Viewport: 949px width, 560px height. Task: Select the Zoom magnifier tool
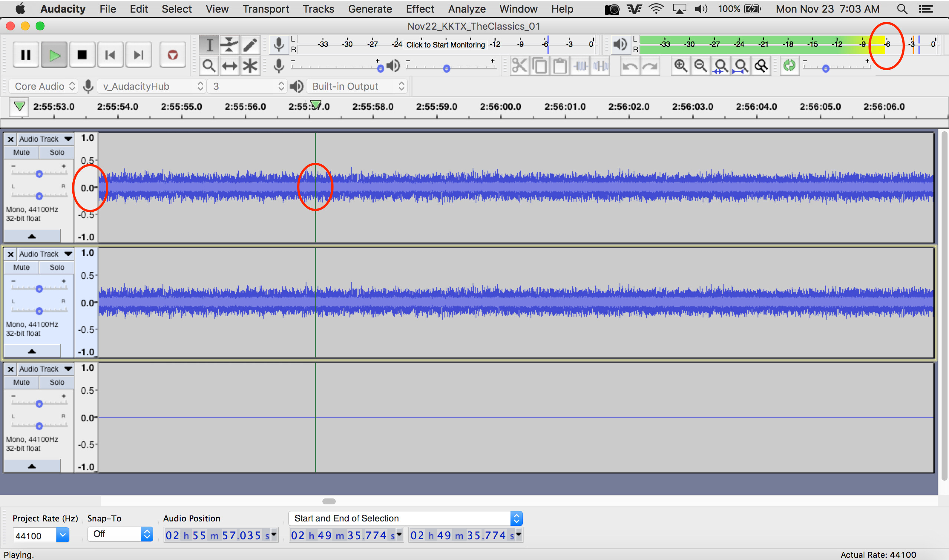[x=209, y=66]
